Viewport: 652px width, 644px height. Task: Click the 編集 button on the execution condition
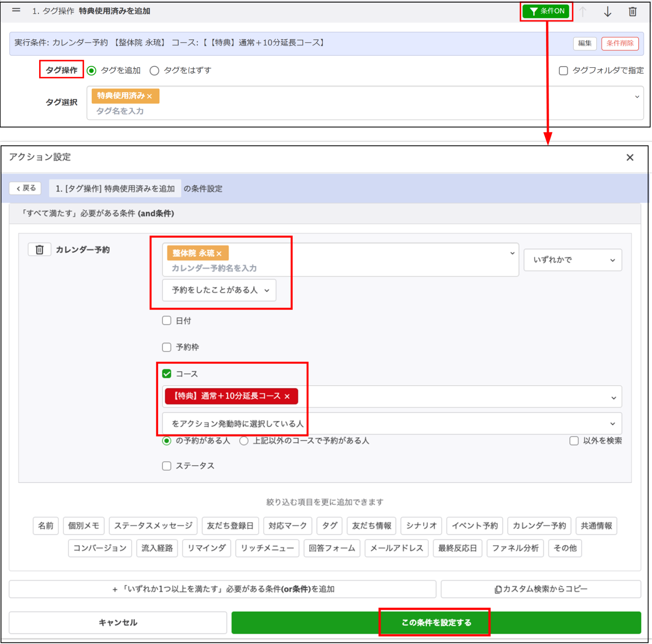pyautogui.click(x=585, y=43)
